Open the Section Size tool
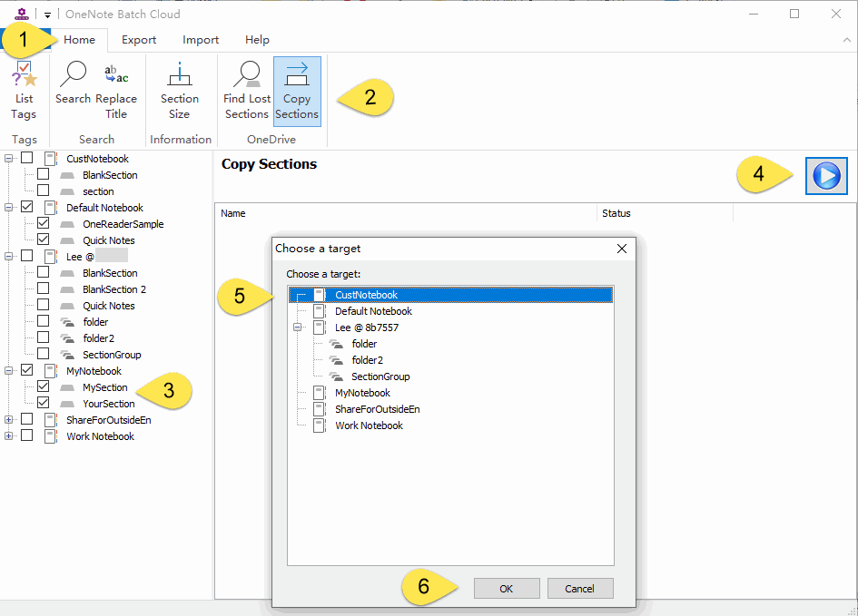 179,91
